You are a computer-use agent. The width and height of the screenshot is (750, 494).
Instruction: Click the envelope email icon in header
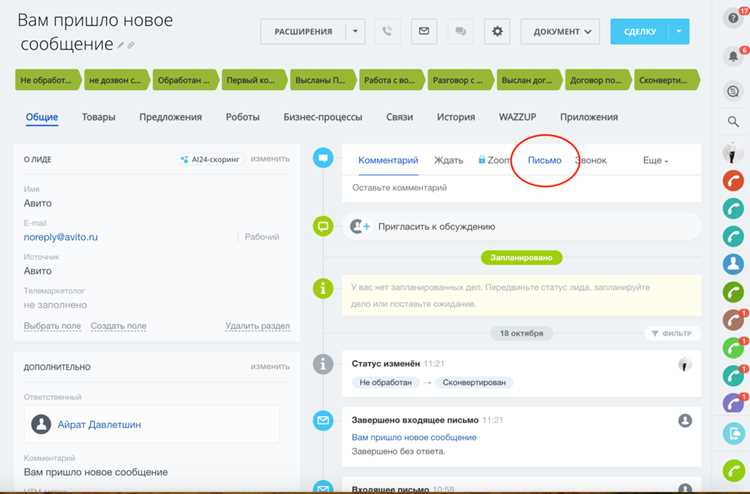[x=424, y=32]
